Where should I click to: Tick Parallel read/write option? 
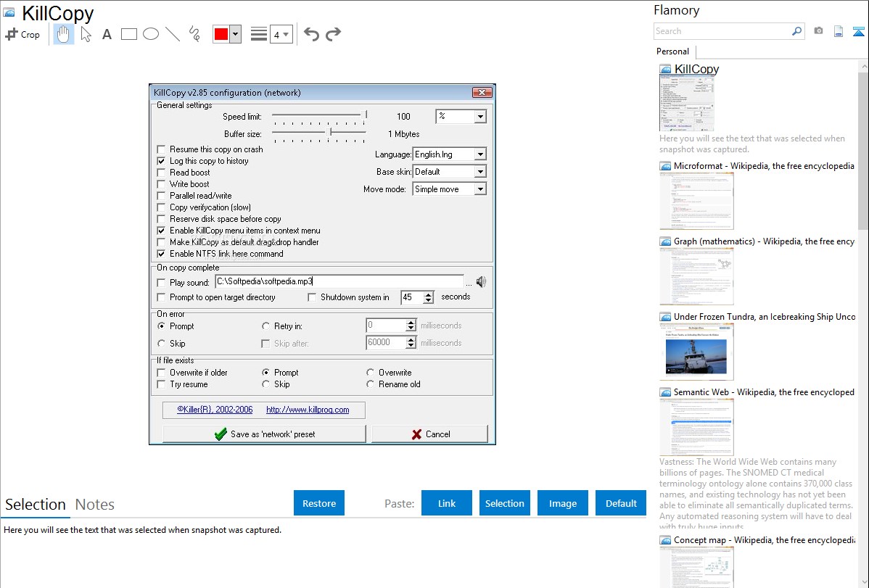(161, 196)
